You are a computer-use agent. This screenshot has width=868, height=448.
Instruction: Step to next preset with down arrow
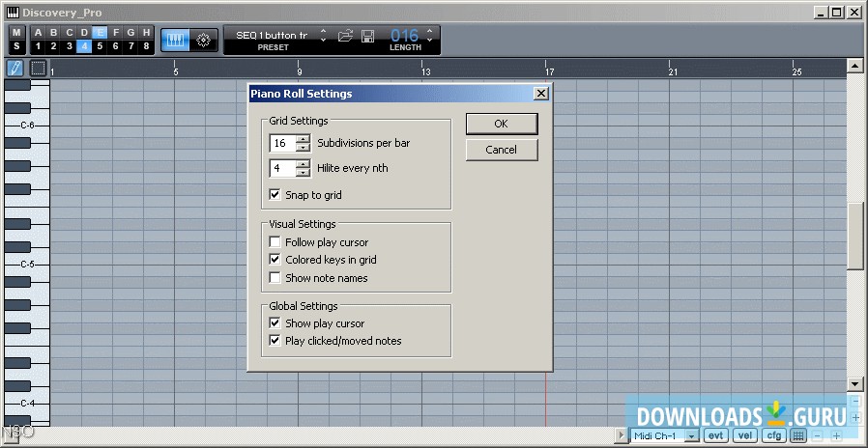[324, 40]
